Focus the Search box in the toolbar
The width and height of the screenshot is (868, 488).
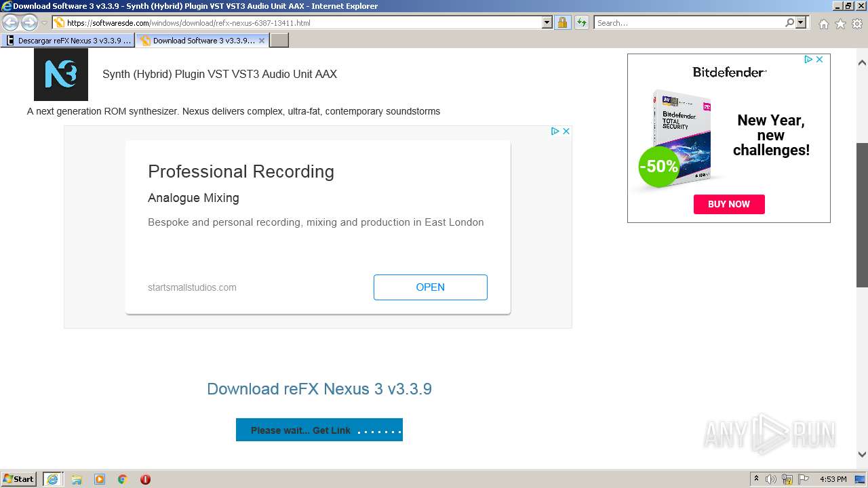688,23
